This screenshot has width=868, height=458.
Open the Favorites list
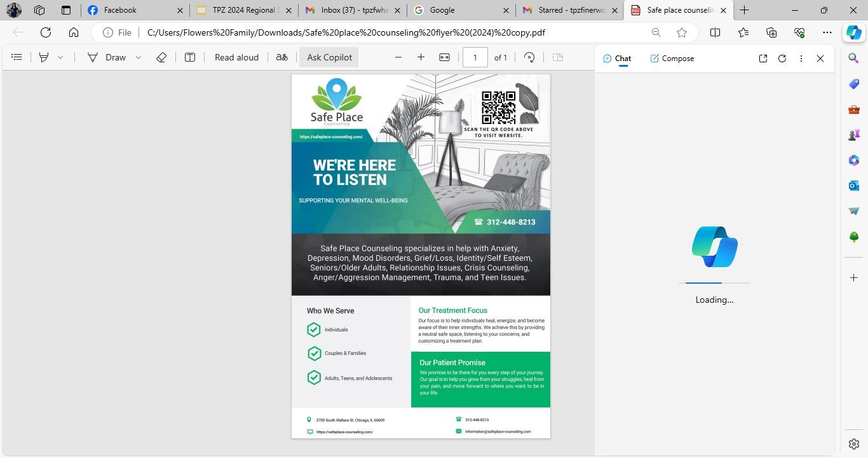click(x=743, y=32)
